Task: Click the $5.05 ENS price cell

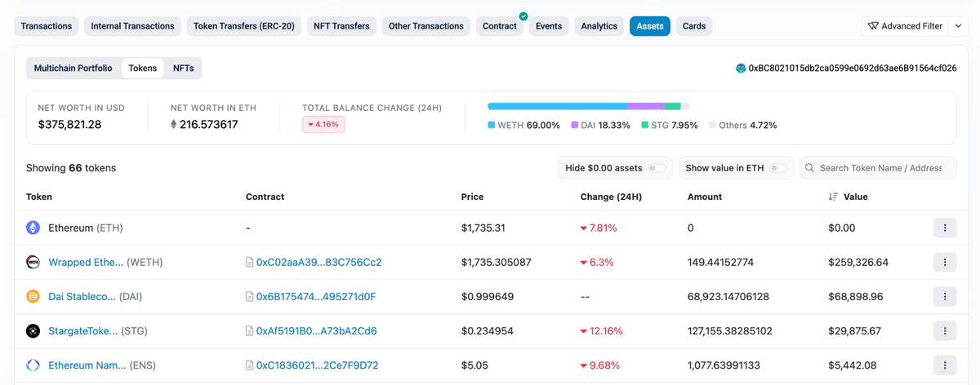Action: tap(474, 365)
